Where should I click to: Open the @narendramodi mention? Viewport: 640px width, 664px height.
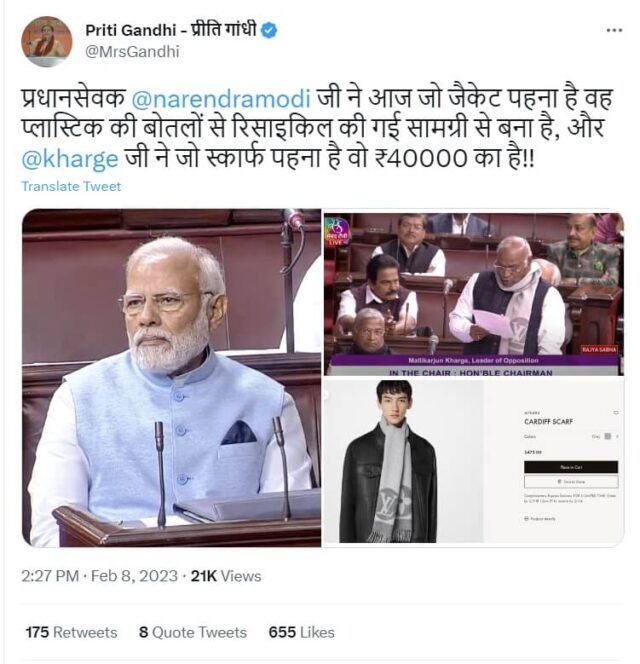[221, 98]
